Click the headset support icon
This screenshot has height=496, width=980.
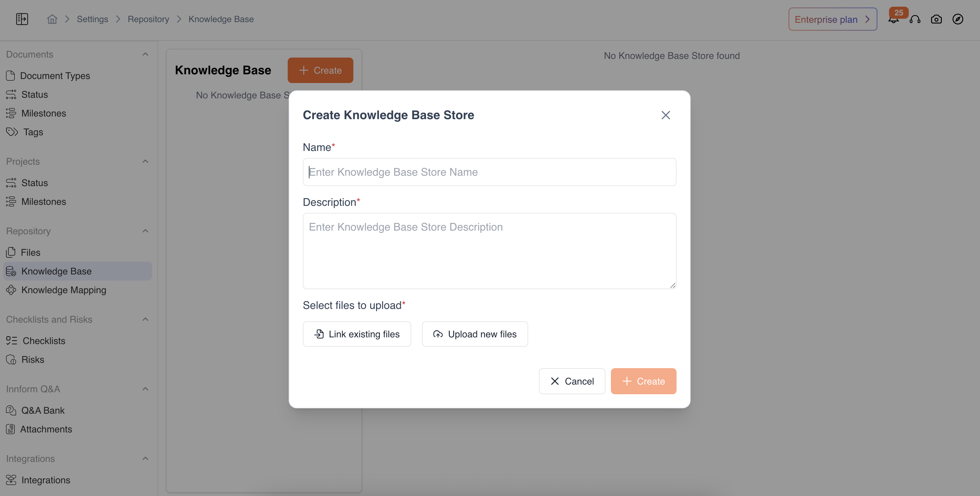[915, 19]
